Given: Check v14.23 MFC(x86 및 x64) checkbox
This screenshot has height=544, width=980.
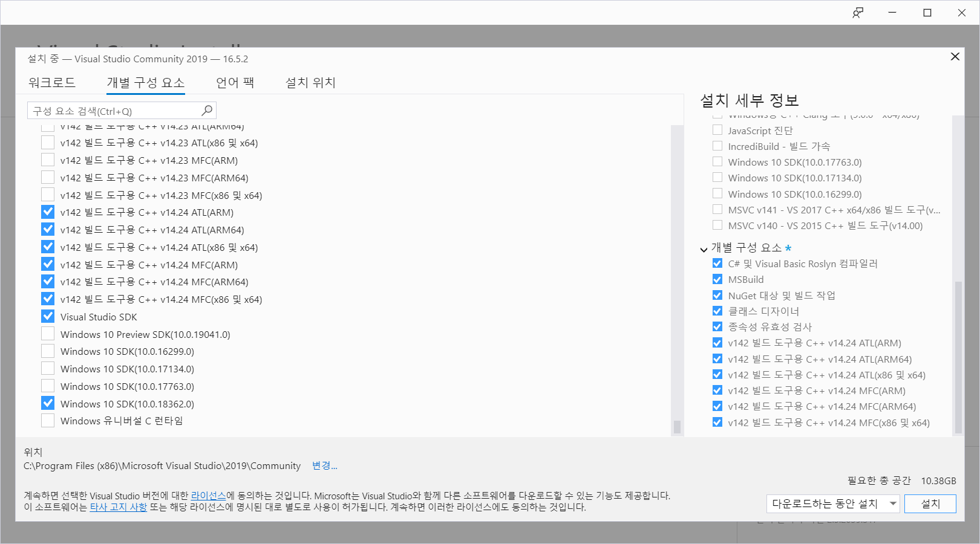Looking at the screenshot, I should (48, 195).
